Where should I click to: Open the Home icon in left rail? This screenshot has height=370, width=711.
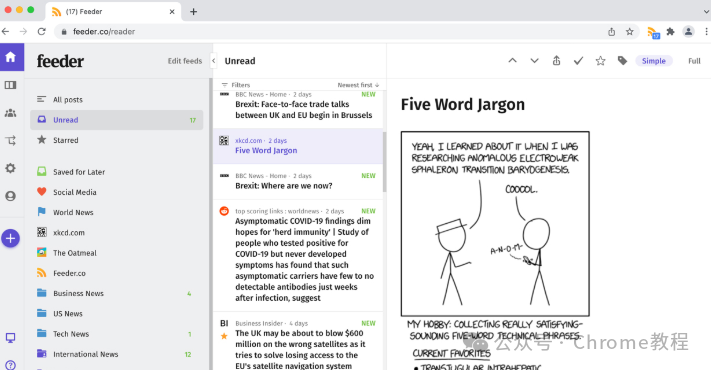click(11, 57)
